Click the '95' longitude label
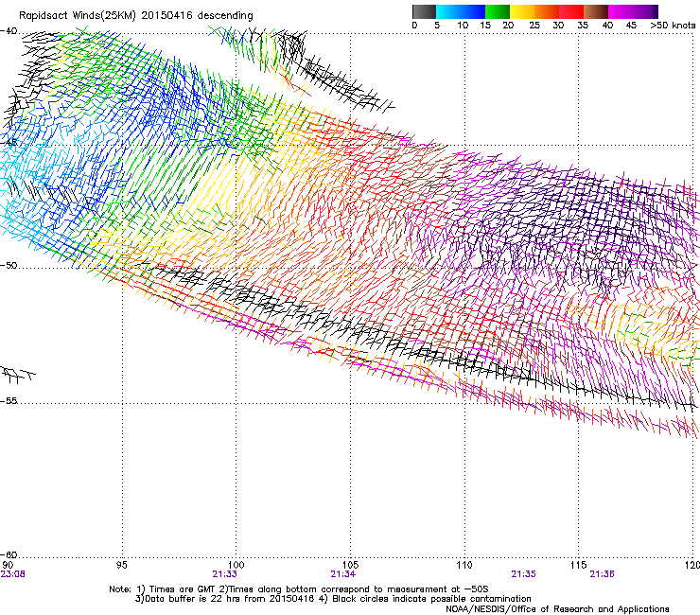The image size is (700, 615). [x=121, y=566]
